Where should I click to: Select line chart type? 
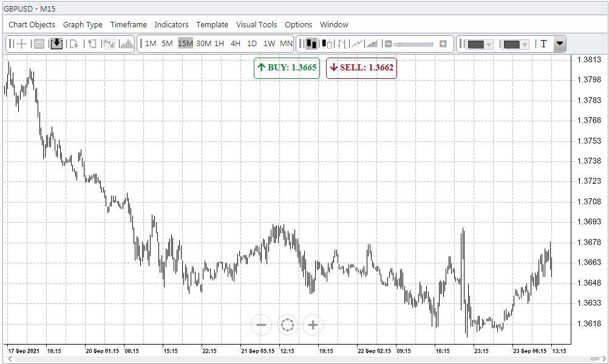[x=357, y=44]
